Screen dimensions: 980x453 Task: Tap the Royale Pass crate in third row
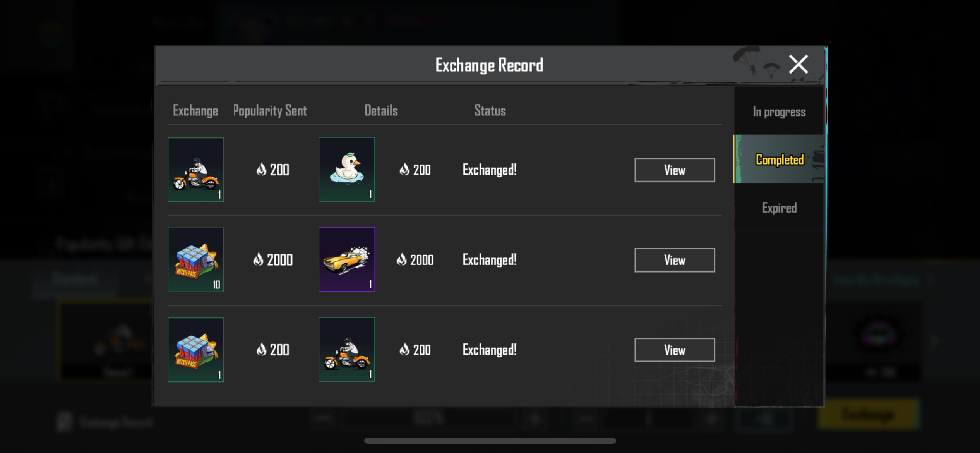(x=196, y=350)
